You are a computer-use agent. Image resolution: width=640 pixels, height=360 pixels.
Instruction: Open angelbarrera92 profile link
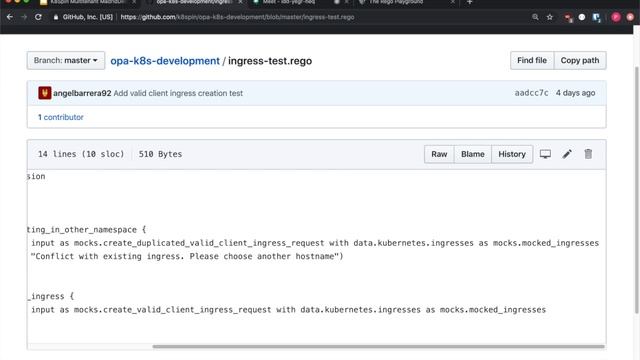click(82, 93)
